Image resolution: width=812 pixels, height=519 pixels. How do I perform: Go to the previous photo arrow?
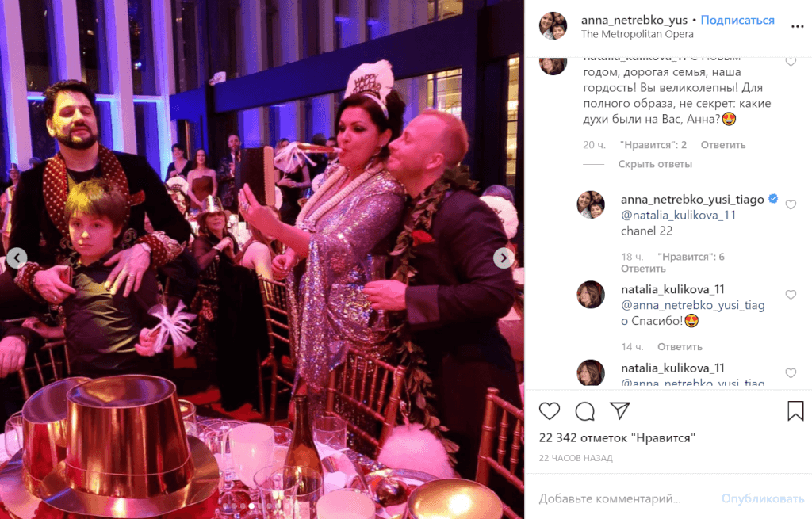[x=17, y=258]
